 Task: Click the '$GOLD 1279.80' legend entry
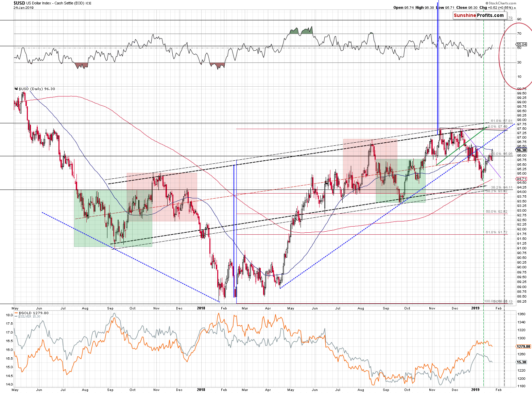point(32,313)
